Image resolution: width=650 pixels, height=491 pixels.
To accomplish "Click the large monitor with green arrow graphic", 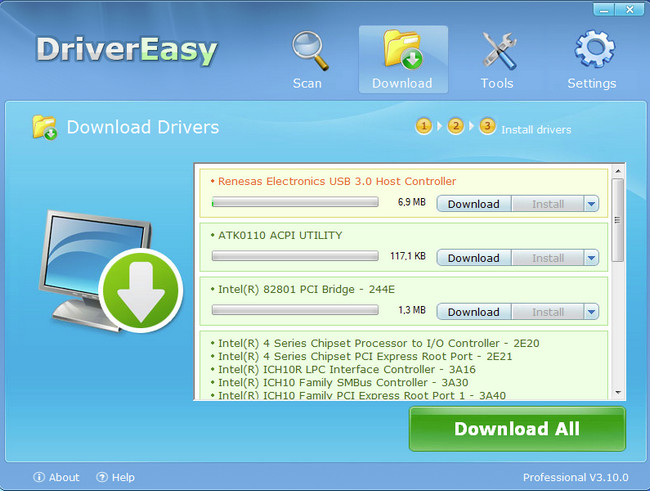I will (111, 272).
